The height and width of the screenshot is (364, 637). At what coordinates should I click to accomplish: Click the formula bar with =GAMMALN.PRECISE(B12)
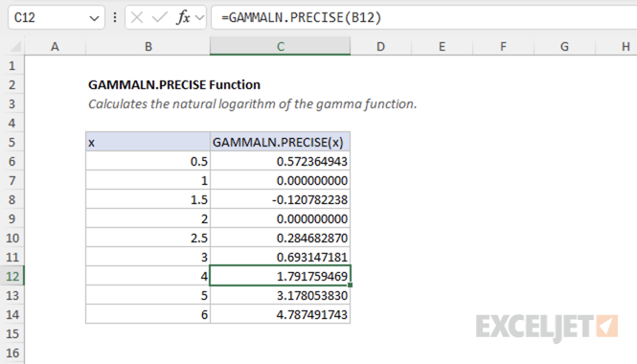[424, 17]
